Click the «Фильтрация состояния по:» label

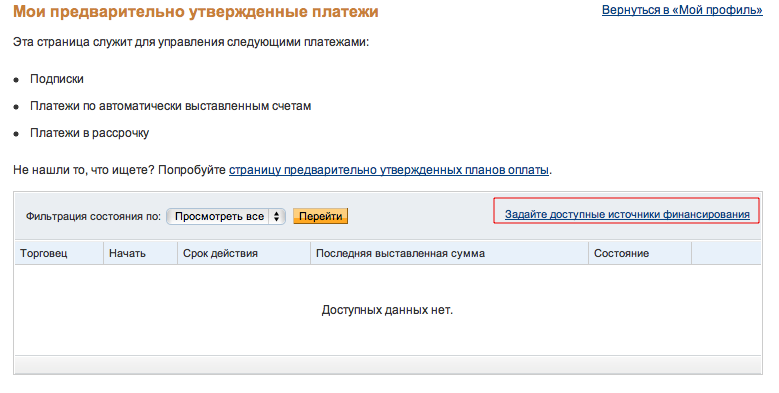pyautogui.click(x=93, y=217)
